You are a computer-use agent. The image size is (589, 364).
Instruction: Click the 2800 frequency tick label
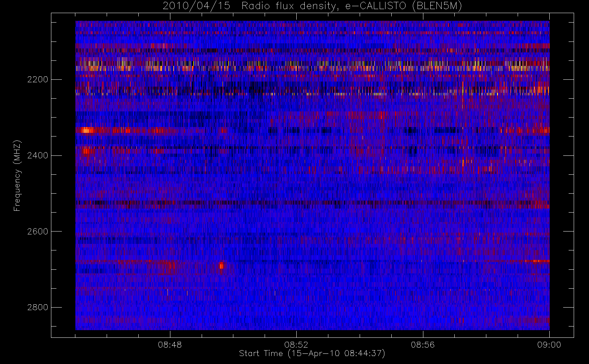[x=37, y=308]
